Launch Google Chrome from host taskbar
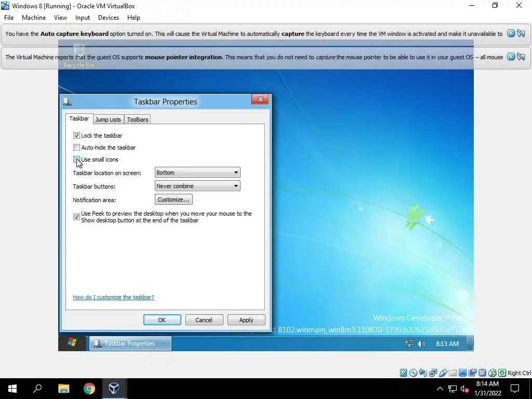Image resolution: width=532 pixels, height=399 pixels. point(89,389)
